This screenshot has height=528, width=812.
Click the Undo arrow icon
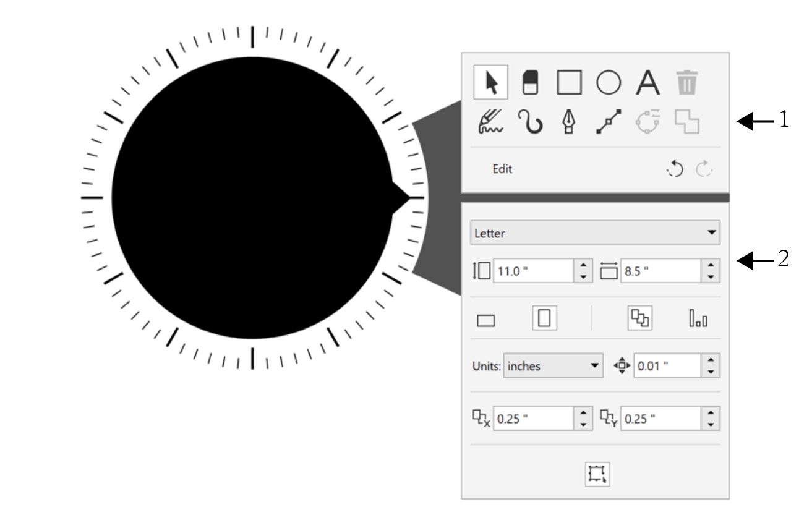(675, 169)
